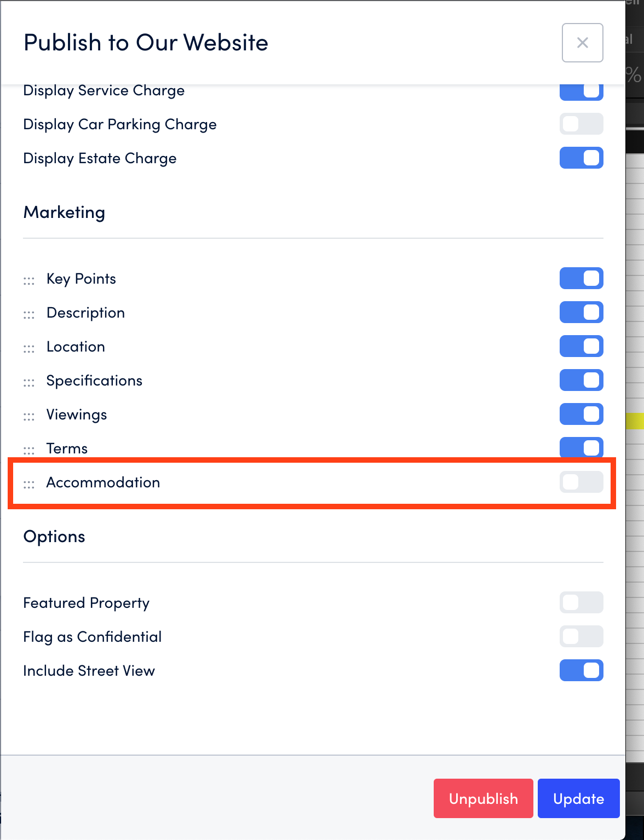Screen dimensions: 644x840
Task: Click the Specifications drag handle
Action: click(29, 383)
